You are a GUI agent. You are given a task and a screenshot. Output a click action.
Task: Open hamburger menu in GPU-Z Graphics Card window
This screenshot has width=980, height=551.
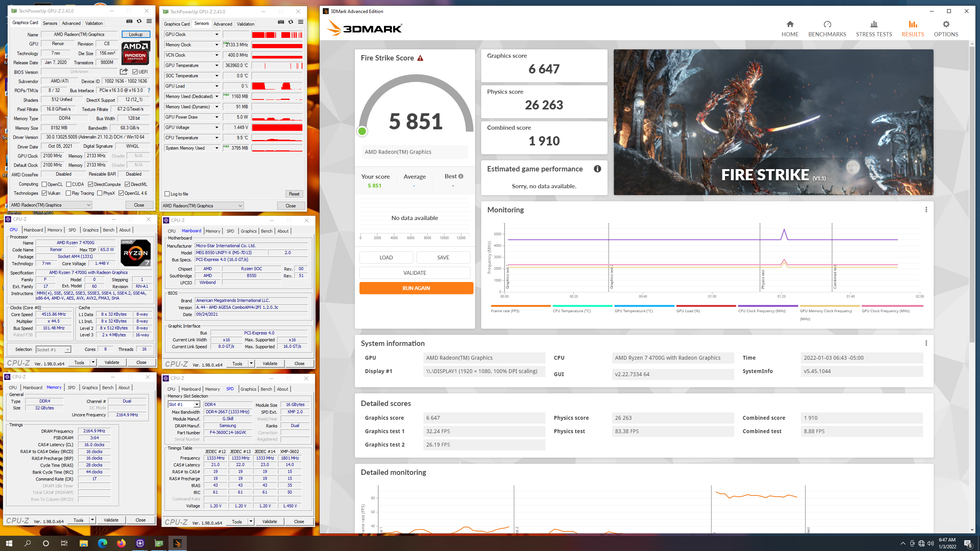click(149, 21)
